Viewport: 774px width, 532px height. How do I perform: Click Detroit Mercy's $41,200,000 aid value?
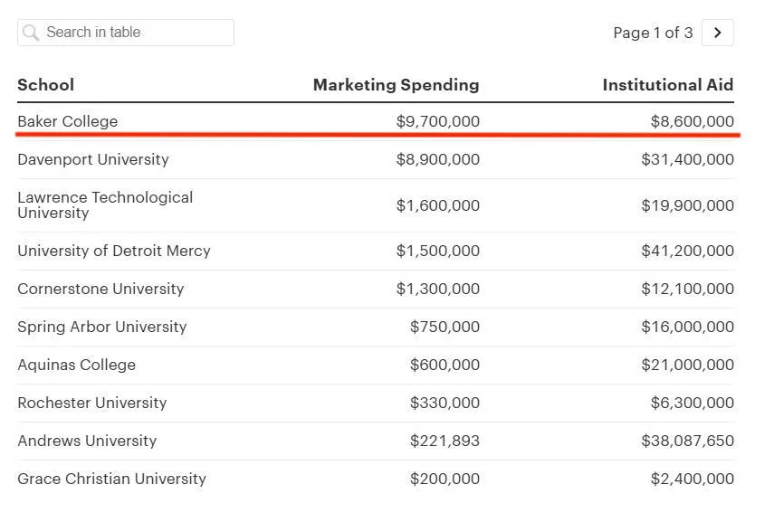688,251
